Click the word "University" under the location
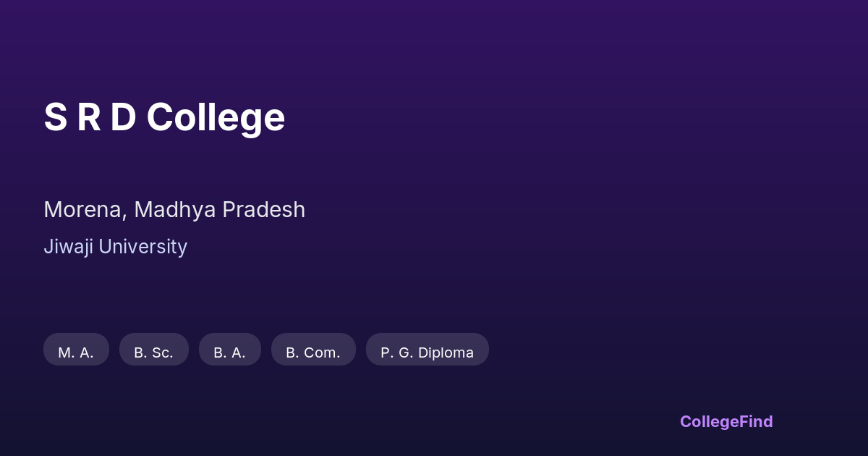The width and height of the screenshot is (868, 456). pyautogui.click(x=142, y=247)
